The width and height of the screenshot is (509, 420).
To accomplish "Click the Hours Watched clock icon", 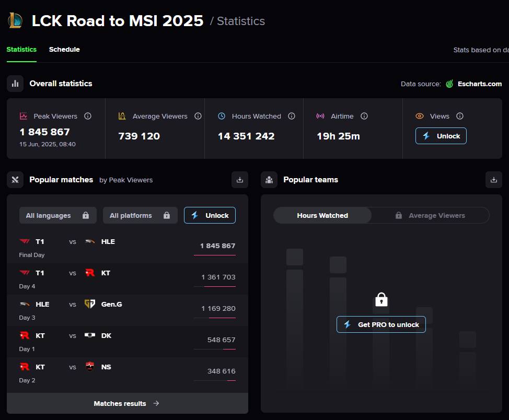I will 222,116.
